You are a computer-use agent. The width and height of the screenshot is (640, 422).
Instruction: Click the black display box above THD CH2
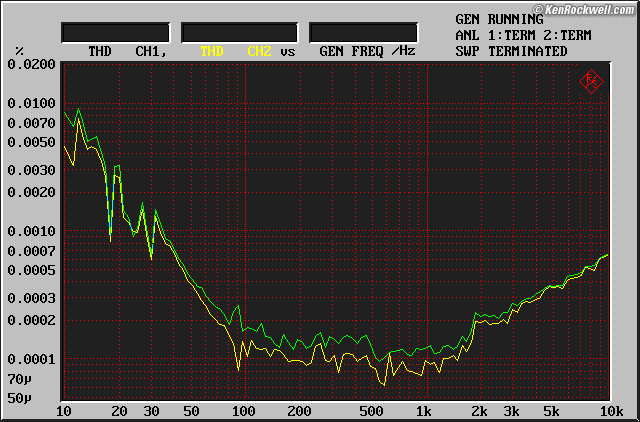tap(240, 33)
